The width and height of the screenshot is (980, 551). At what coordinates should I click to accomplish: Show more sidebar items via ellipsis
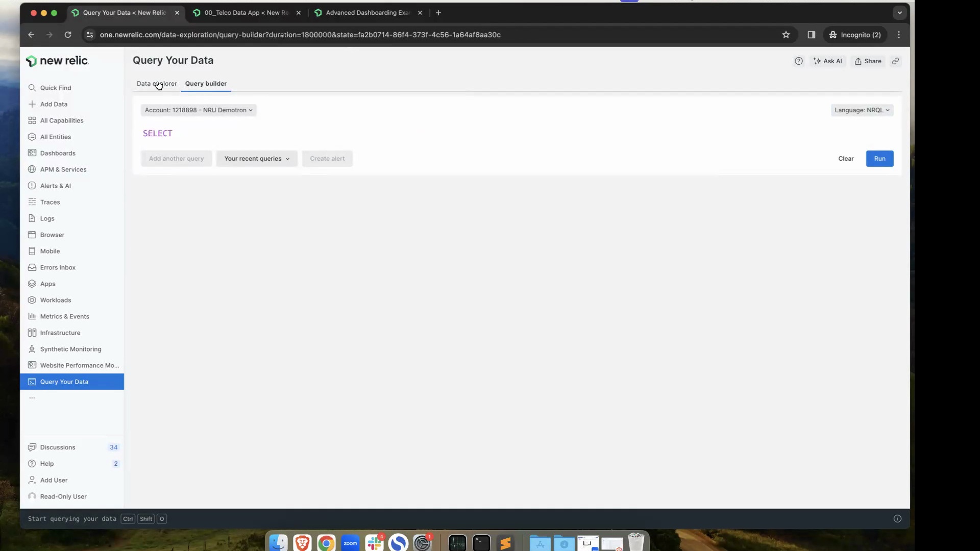coord(32,398)
